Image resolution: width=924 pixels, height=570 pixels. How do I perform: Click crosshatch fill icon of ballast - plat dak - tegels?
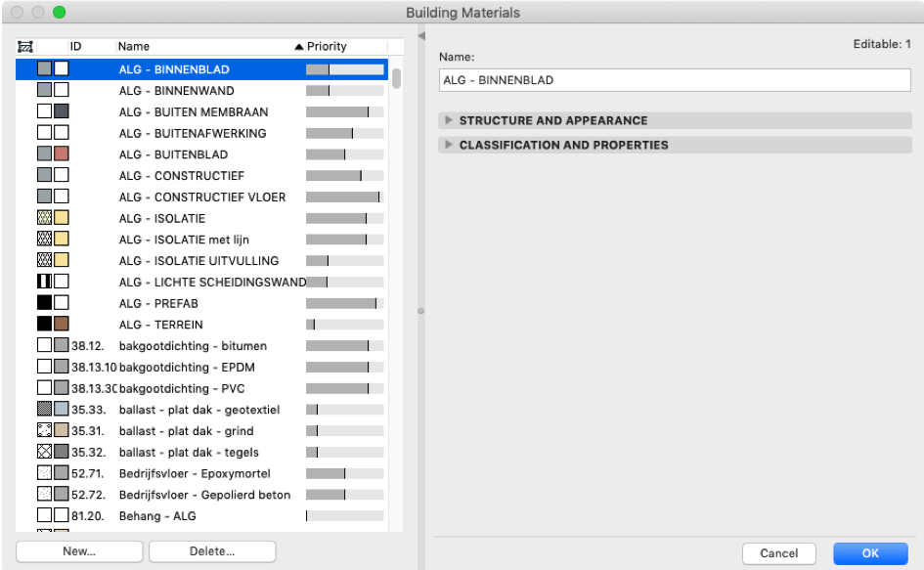coord(44,452)
